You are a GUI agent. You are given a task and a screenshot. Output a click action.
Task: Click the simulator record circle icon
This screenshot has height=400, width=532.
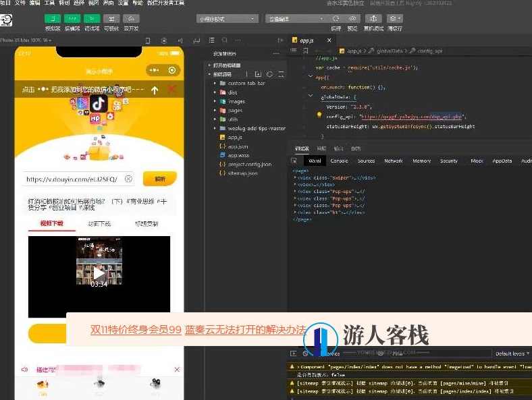click(x=164, y=40)
